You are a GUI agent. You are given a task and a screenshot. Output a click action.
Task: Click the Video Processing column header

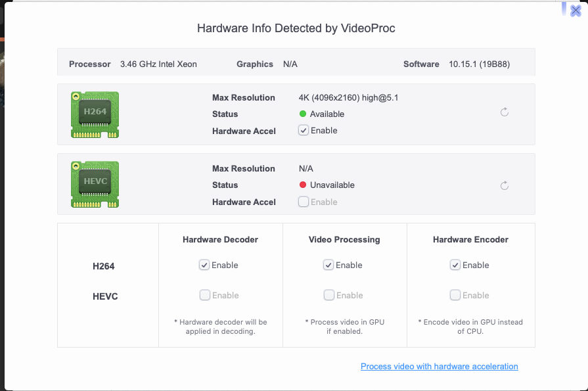coord(344,240)
